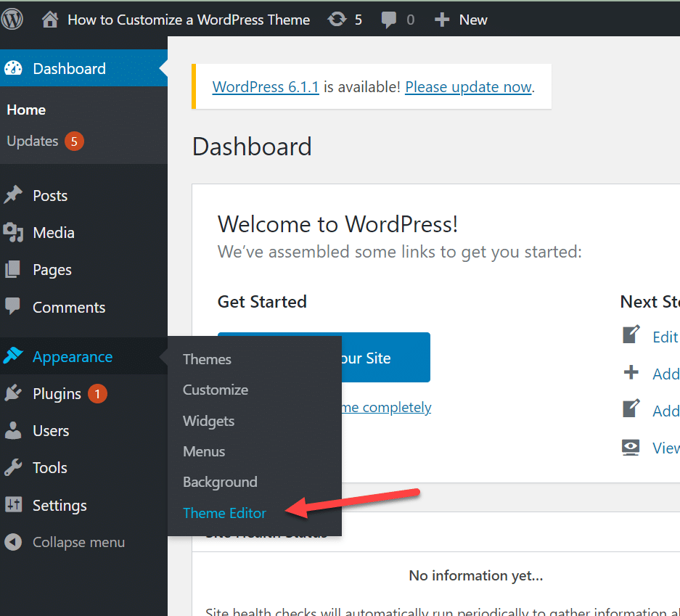Click the Please update now link
Viewport: 680px width, 616px height.
[x=468, y=87]
